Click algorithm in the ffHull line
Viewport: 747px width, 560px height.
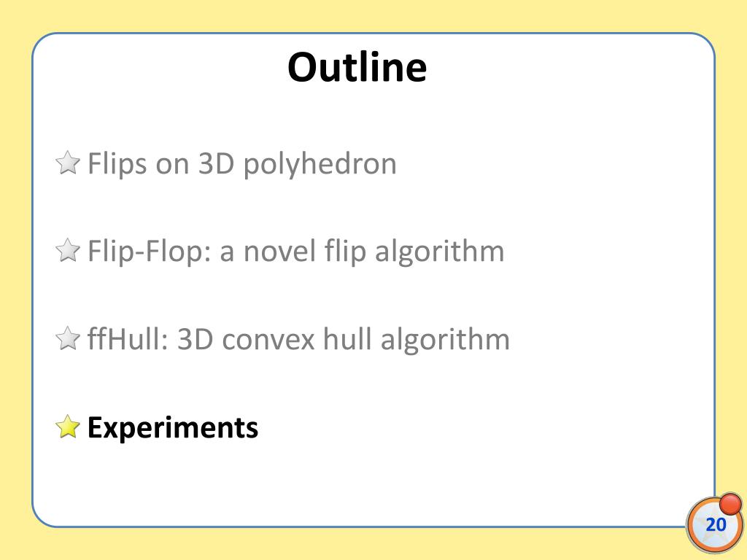445,340
